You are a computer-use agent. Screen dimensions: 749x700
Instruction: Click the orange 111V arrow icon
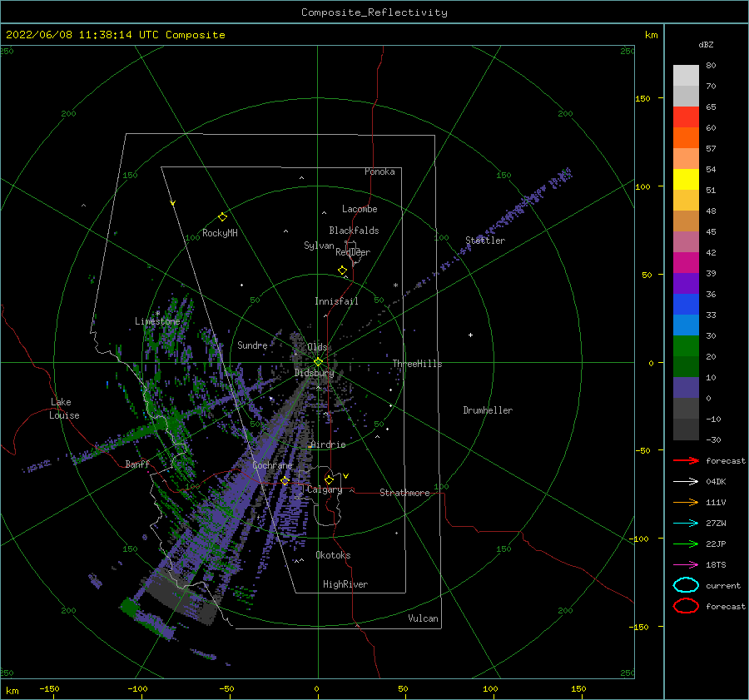[x=686, y=502]
